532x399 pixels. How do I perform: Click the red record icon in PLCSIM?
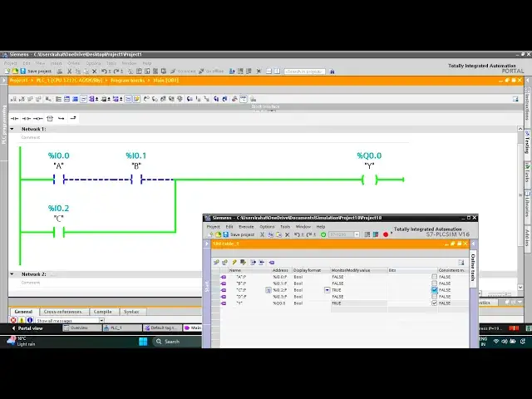pos(386,234)
